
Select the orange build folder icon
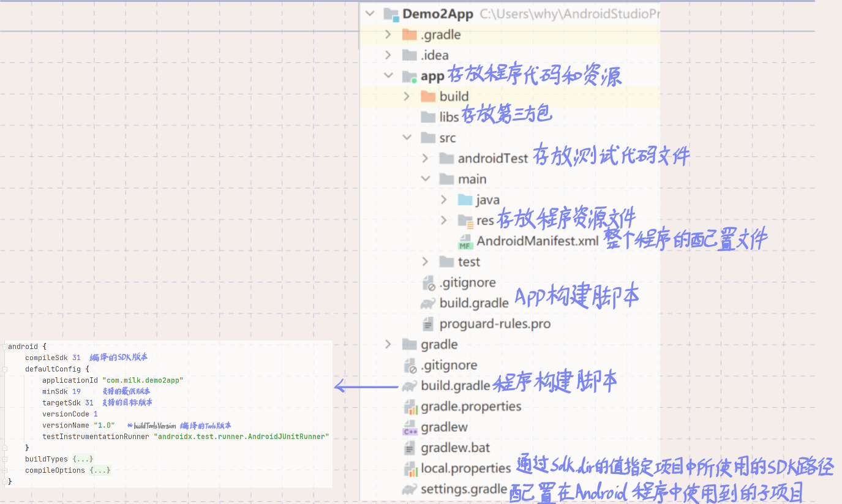click(428, 97)
